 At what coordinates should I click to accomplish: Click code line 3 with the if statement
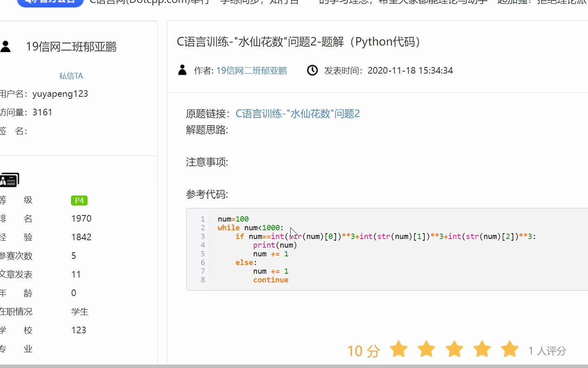coord(386,237)
